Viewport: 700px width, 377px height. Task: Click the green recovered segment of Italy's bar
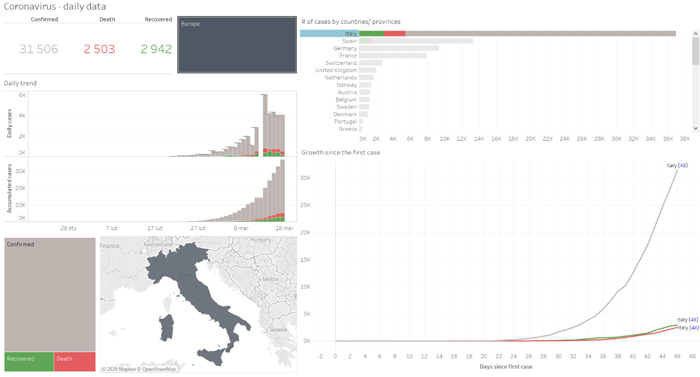(371, 34)
